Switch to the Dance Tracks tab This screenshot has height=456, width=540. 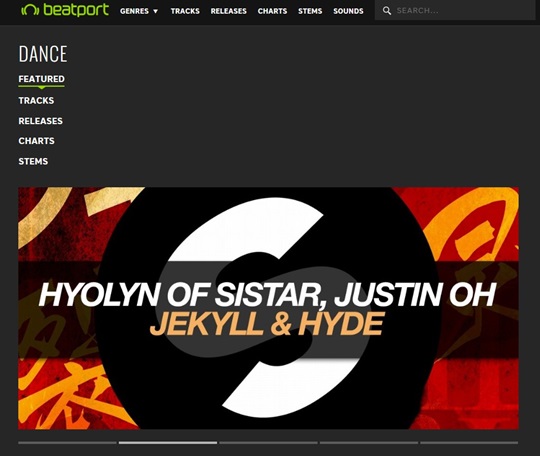click(x=36, y=101)
